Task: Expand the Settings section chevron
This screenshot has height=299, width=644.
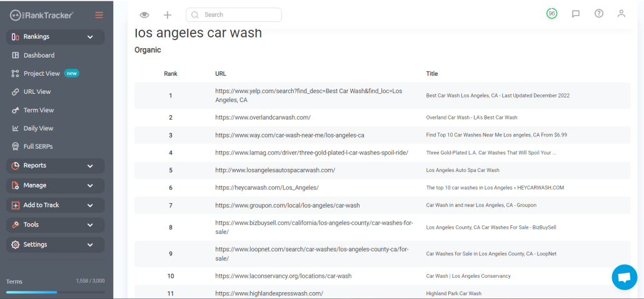Action: [90, 245]
